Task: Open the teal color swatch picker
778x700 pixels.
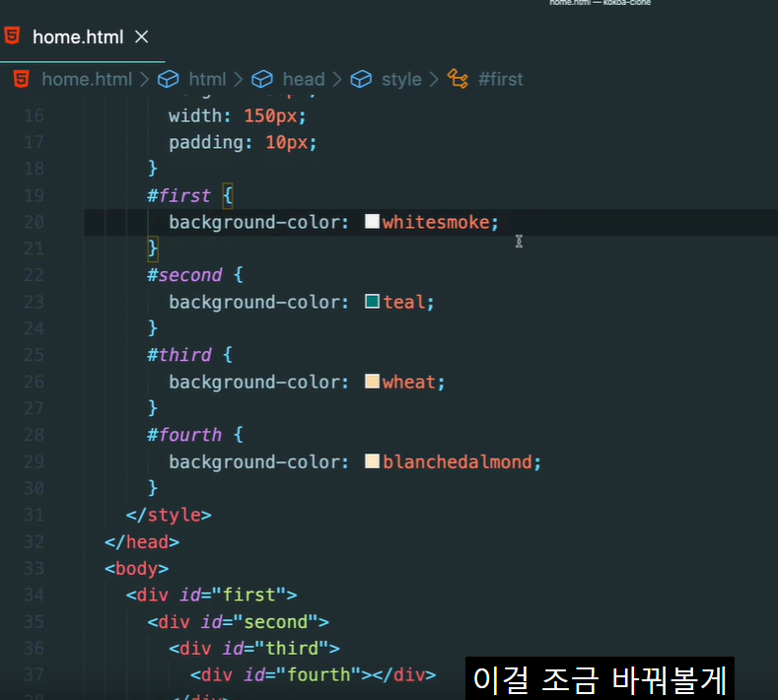Action: [372, 301]
